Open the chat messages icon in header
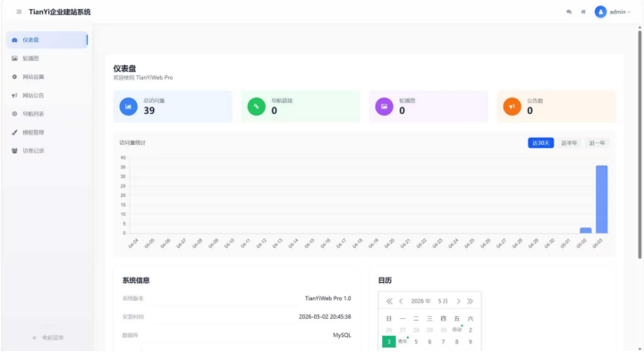The width and height of the screenshot is (644, 352). click(569, 12)
